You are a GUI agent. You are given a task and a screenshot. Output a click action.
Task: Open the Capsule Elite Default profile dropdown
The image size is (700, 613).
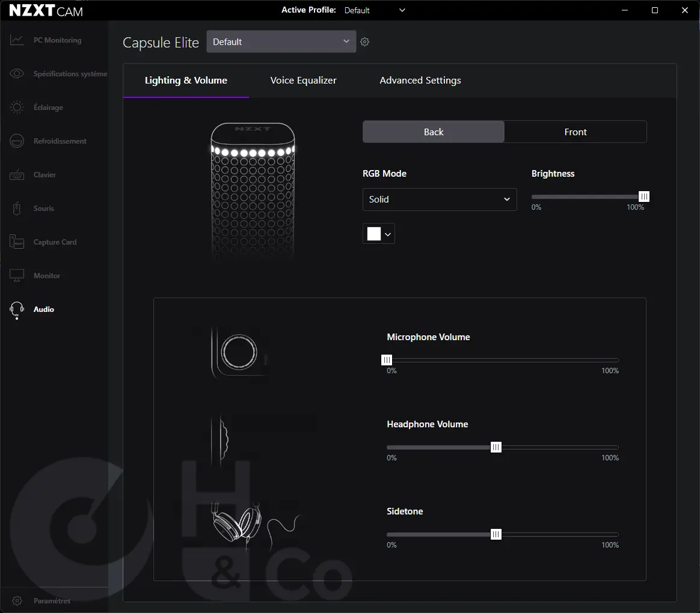(x=281, y=41)
